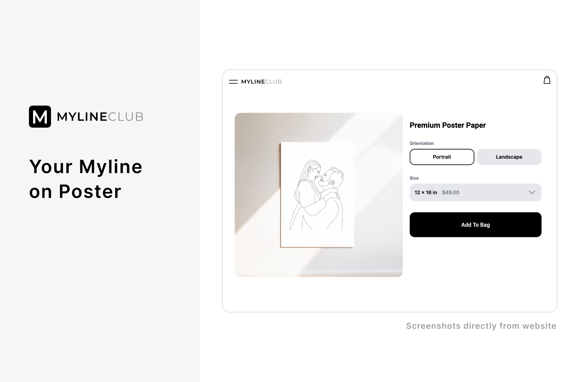The height and width of the screenshot is (382, 588).
Task: Open the shopping bag icon
Action: pyautogui.click(x=547, y=80)
